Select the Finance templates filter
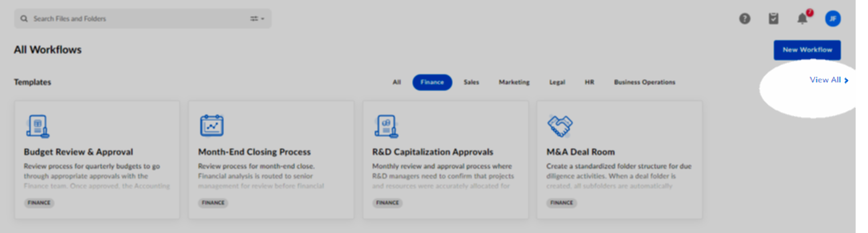Image resolution: width=868 pixels, height=233 pixels. pyautogui.click(x=432, y=82)
